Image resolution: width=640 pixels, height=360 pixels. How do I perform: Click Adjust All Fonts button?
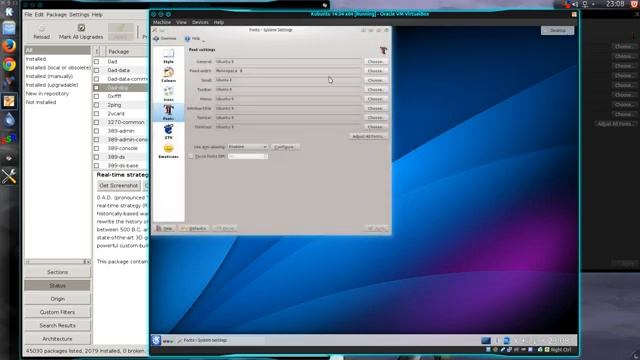click(x=369, y=136)
